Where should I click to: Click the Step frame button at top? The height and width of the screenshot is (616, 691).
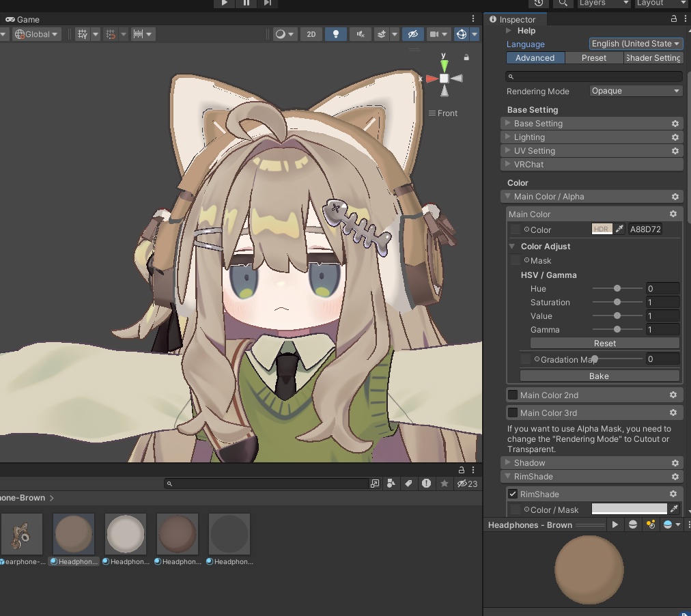[268, 3]
